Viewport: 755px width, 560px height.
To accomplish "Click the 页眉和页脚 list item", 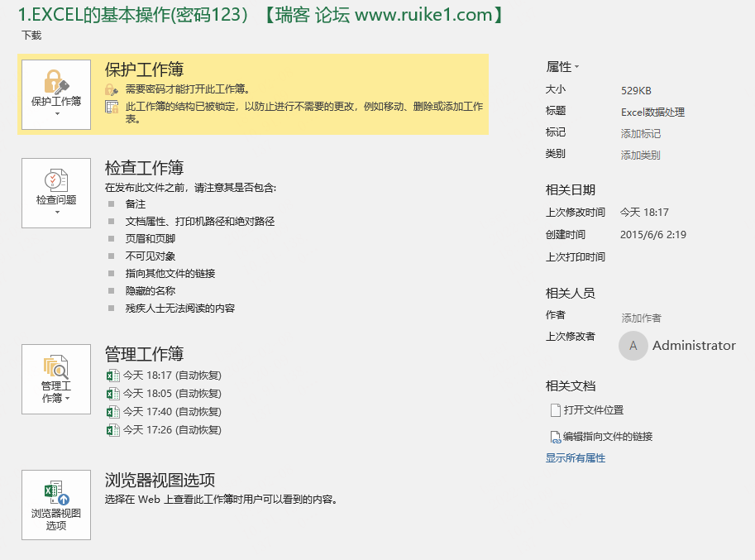I will tap(151, 239).
